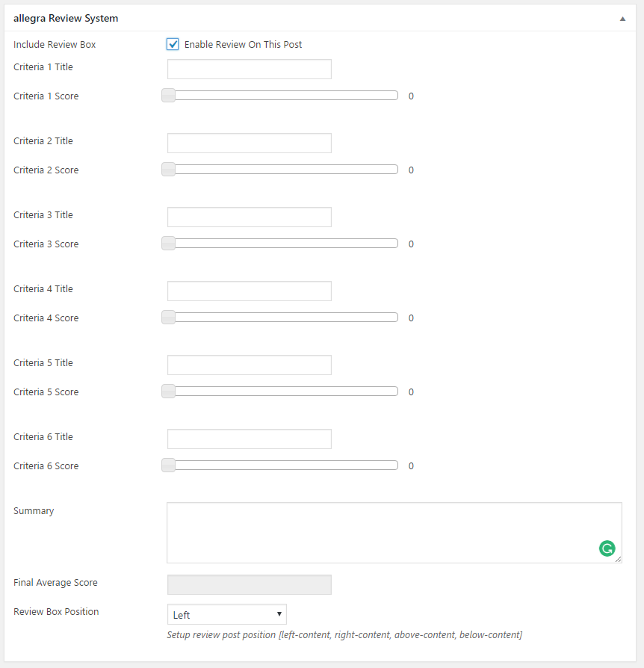Screen dimensions: 644x668
Task: Click the Criteria 5 Score slider handle
Action: [x=169, y=392]
